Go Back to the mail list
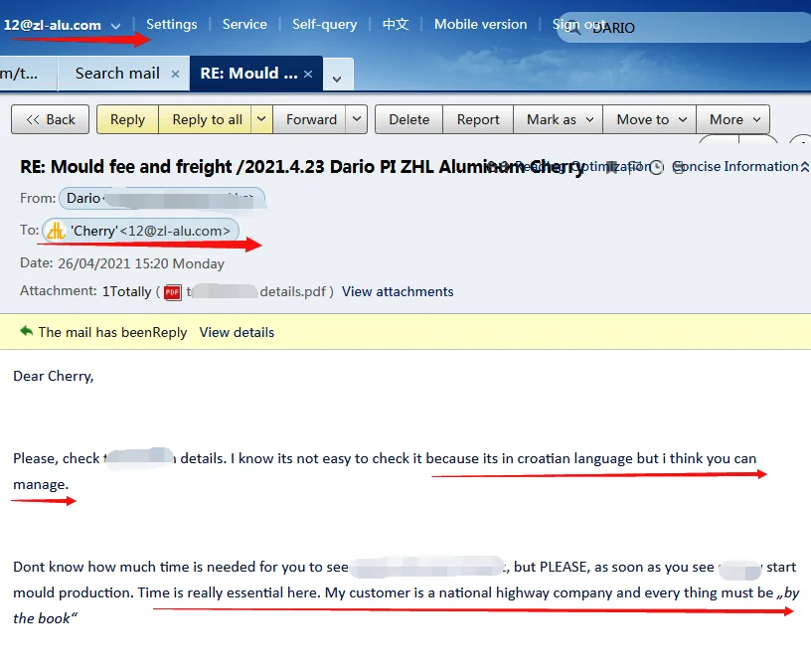Viewport: 811px width, 672px height. pos(50,119)
